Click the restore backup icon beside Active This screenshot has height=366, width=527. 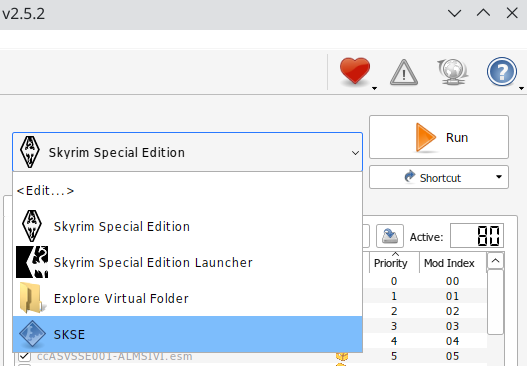(390, 236)
